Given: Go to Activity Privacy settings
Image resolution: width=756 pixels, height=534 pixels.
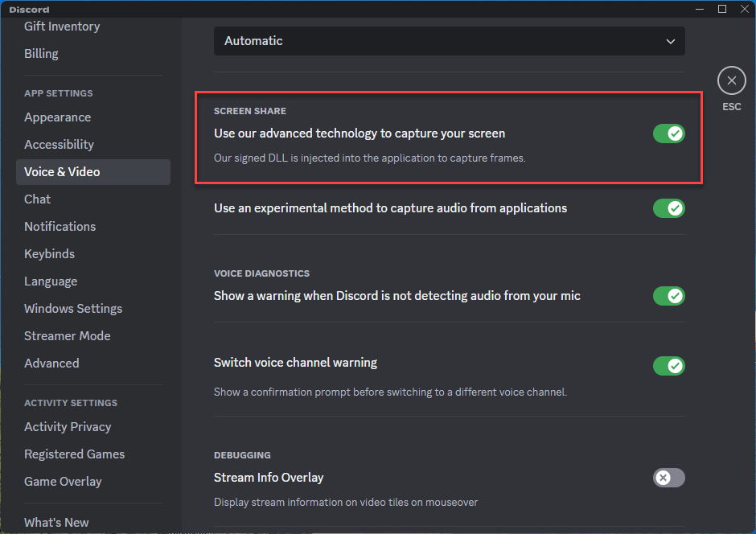Looking at the screenshot, I should (x=68, y=427).
